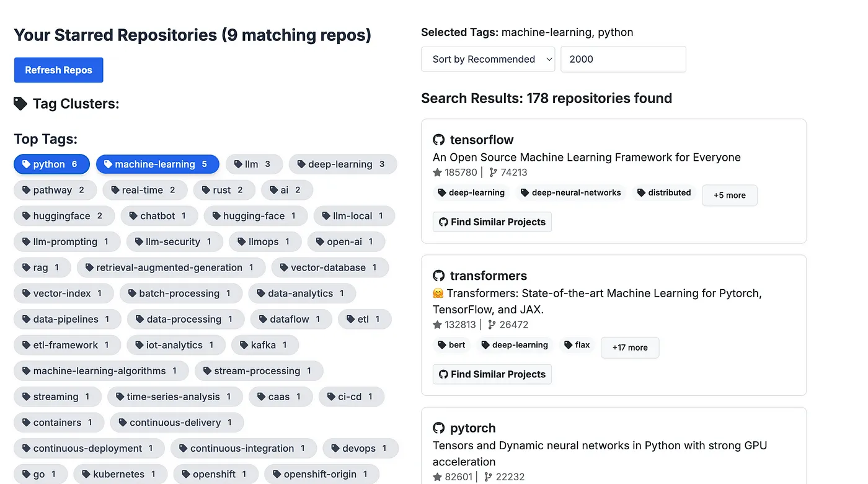Click fork icon on tensorflow card

pyautogui.click(x=494, y=173)
